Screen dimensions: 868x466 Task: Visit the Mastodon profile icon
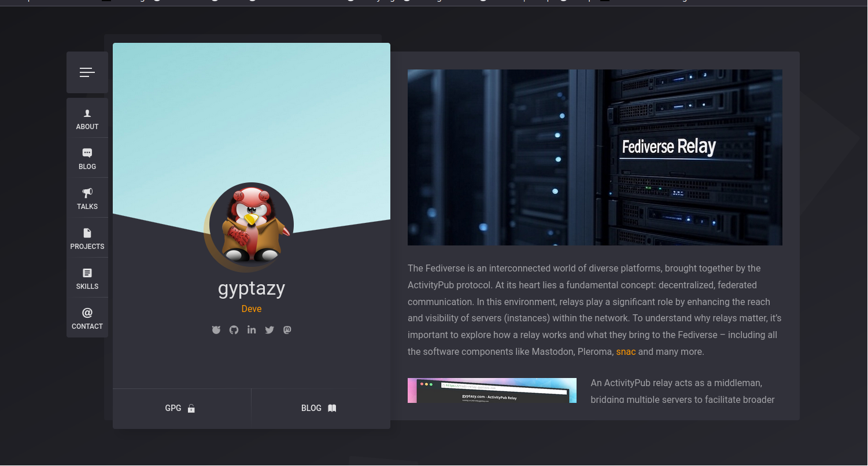287,330
